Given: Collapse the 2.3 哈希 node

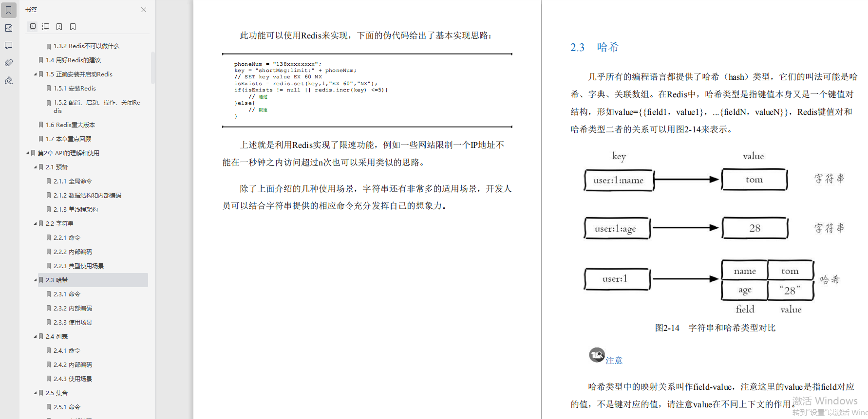Looking at the screenshot, I should (x=35, y=280).
